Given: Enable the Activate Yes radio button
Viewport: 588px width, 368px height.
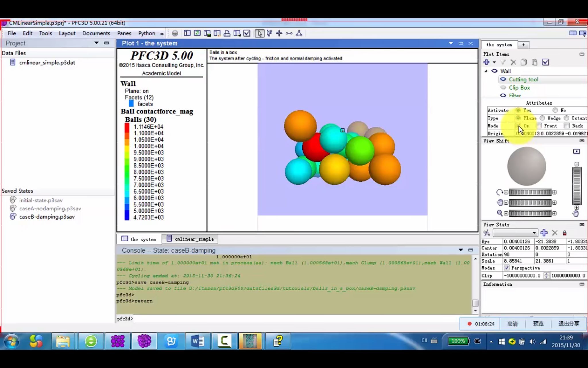Looking at the screenshot, I should (518, 110).
